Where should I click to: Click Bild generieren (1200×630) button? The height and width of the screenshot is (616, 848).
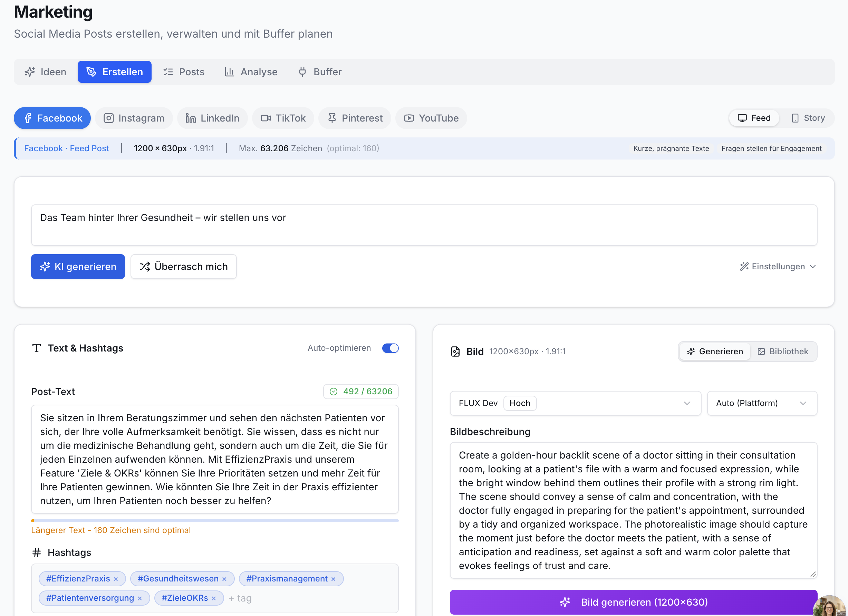point(633,602)
